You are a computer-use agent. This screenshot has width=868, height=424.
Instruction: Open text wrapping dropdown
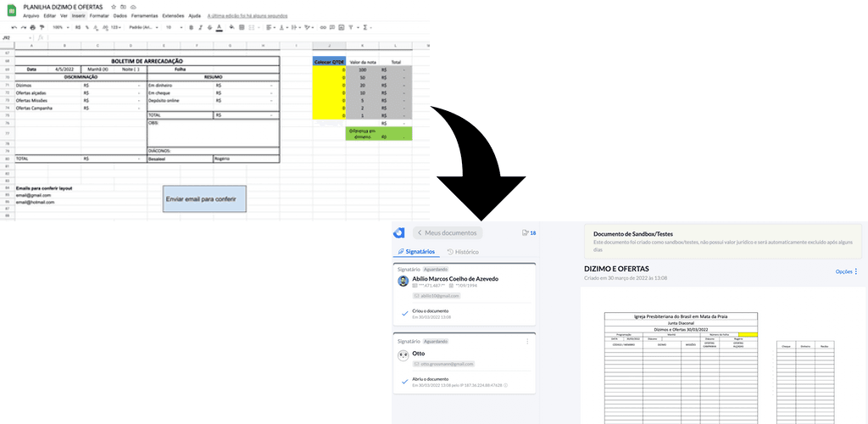[x=296, y=27]
